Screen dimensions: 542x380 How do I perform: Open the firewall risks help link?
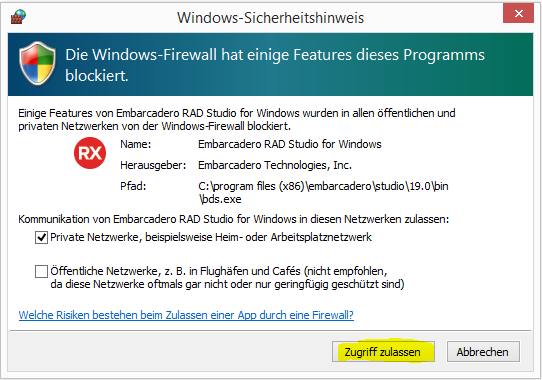pyautogui.click(x=186, y=315)
